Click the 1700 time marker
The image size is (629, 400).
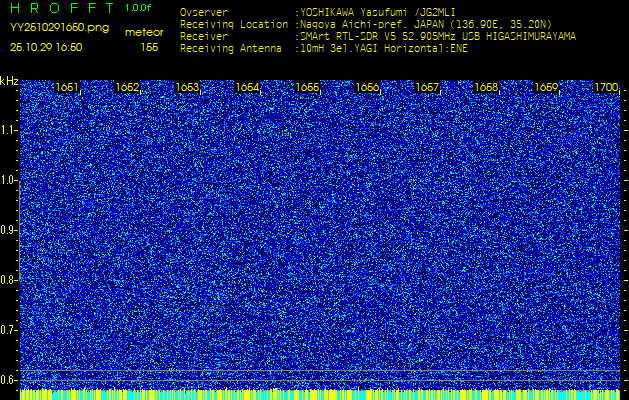607,87
